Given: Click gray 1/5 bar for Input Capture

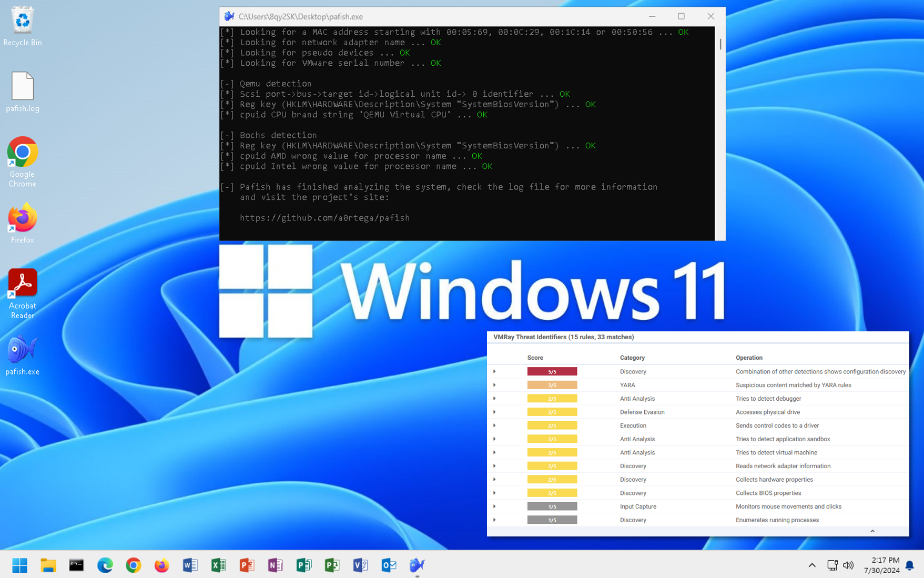Looking at the screenshot, I should click(552, 506).
